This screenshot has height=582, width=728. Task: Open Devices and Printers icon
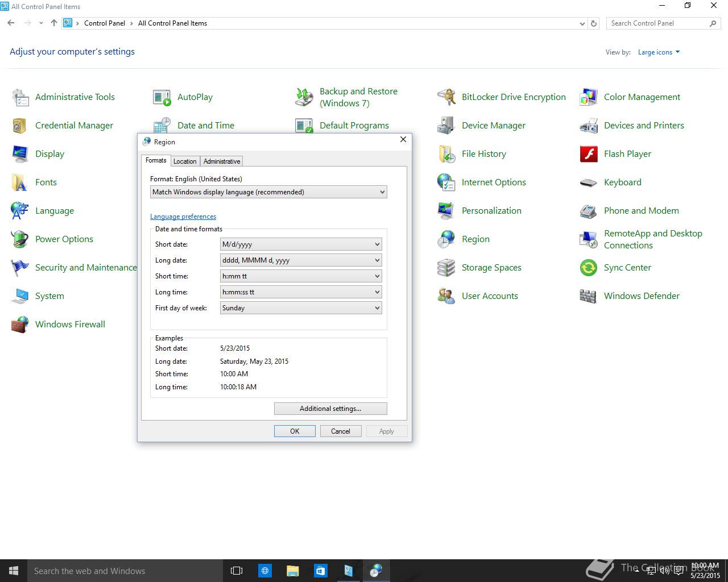[589, 126]
